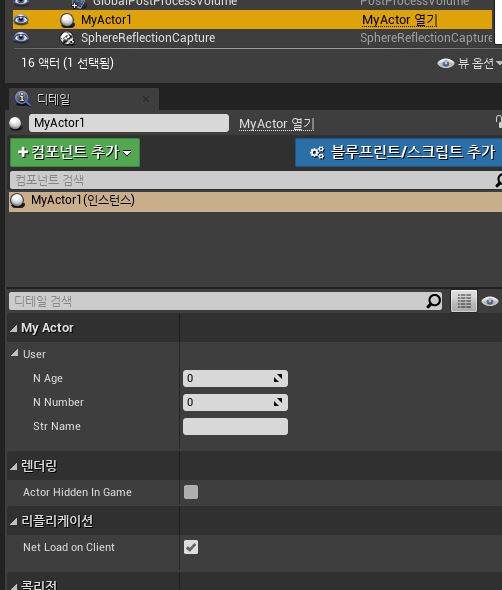Collapse the 콜리전 category

[14, 586]
